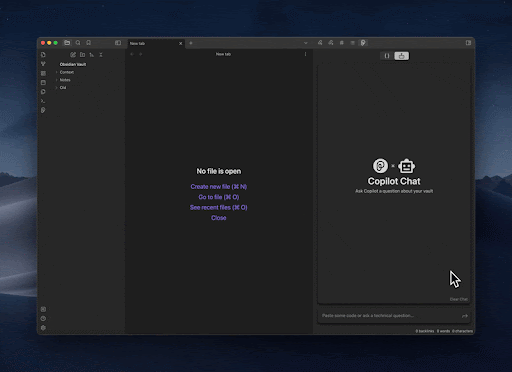Open tags tab in right sidebar
Screen dimensions: 512x372
(x=342, y=43)
